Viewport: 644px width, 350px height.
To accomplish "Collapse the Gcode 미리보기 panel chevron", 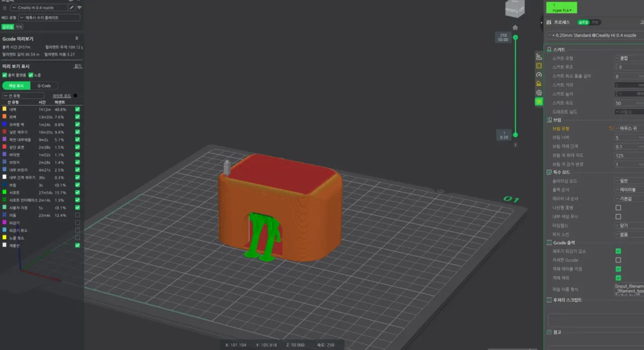I will click(x=77, y=39).
